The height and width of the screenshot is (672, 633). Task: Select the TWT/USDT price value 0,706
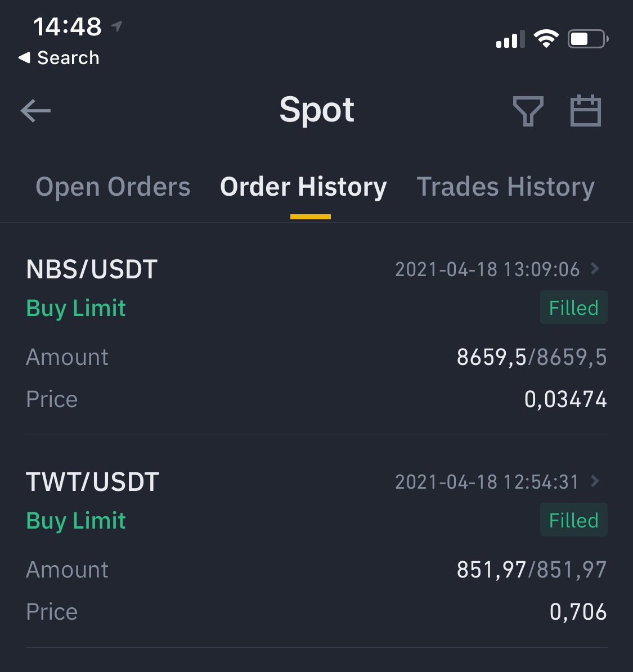click(x=578, y=612)
